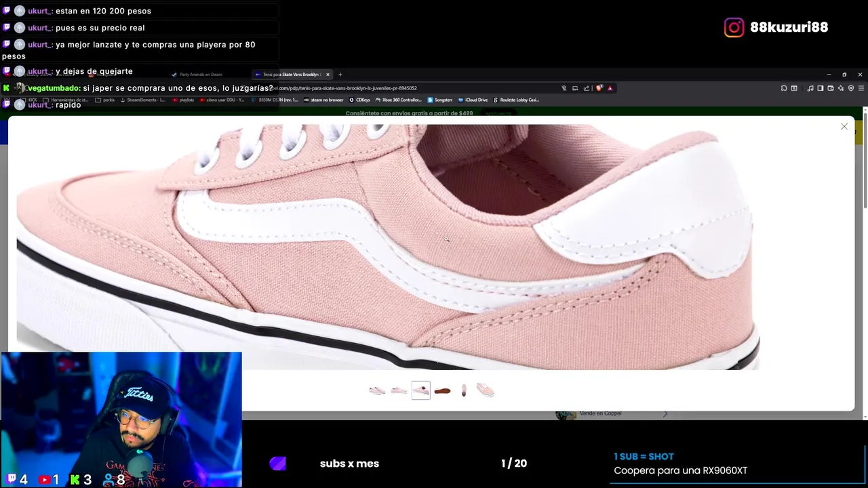
Task: Click the purple sub goal logo icon
Action: click(277, 464)
